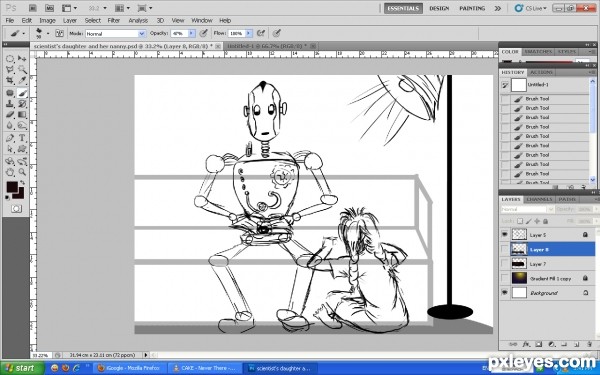Select the Type tool
This screenshot has height=375, width=600.
pos(22,138)
